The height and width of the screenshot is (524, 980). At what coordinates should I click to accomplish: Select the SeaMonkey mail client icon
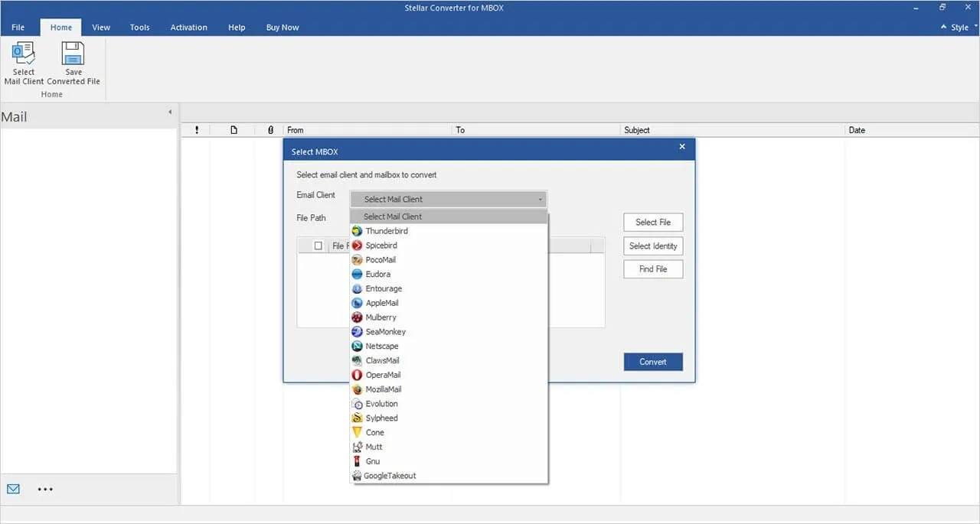[x=357, y=331]
